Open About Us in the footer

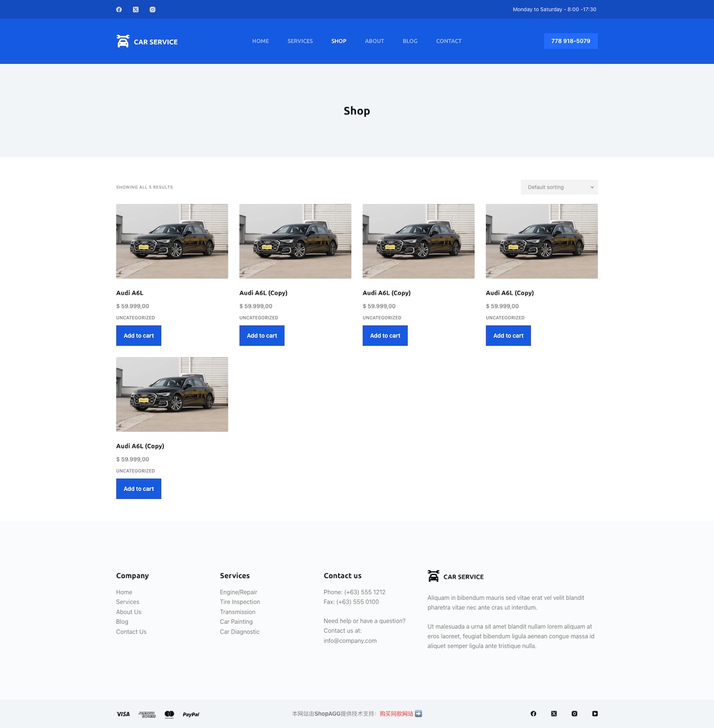point(129,612)
